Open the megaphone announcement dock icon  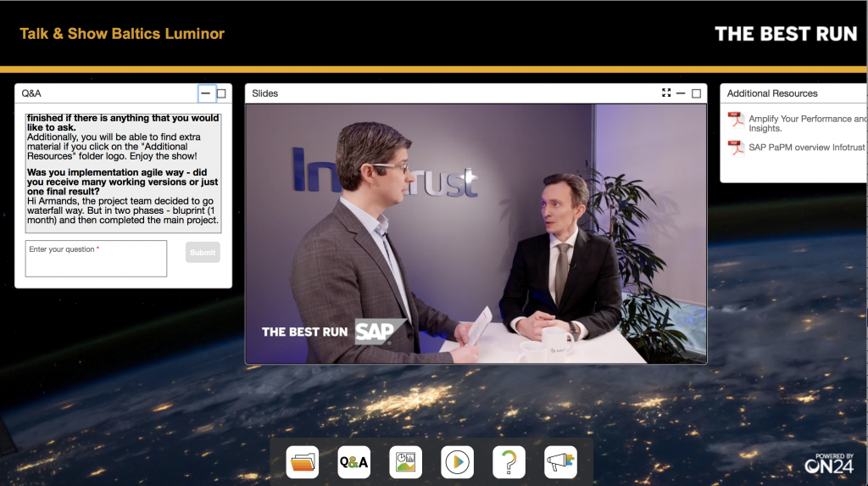[x=561, y=461]
